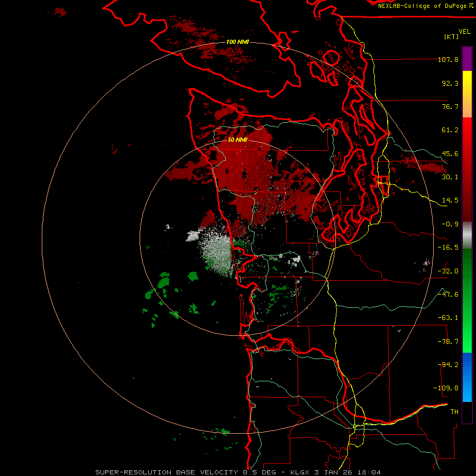Click the -0.9 velocity scale value
The width and height of the screenshot is (476, 476).
point(450,224)
